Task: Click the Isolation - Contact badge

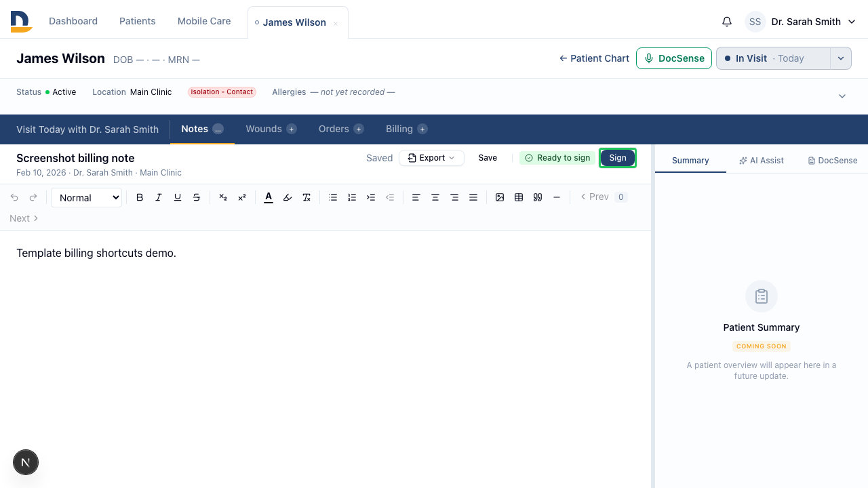Action: click(x=222, y=92)
